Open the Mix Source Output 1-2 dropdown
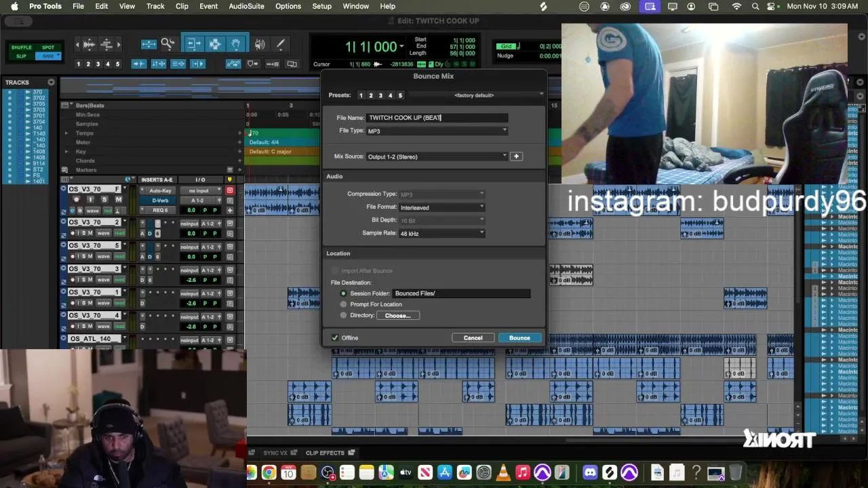This screenshot has width=868, height=488. coord(437,157)
